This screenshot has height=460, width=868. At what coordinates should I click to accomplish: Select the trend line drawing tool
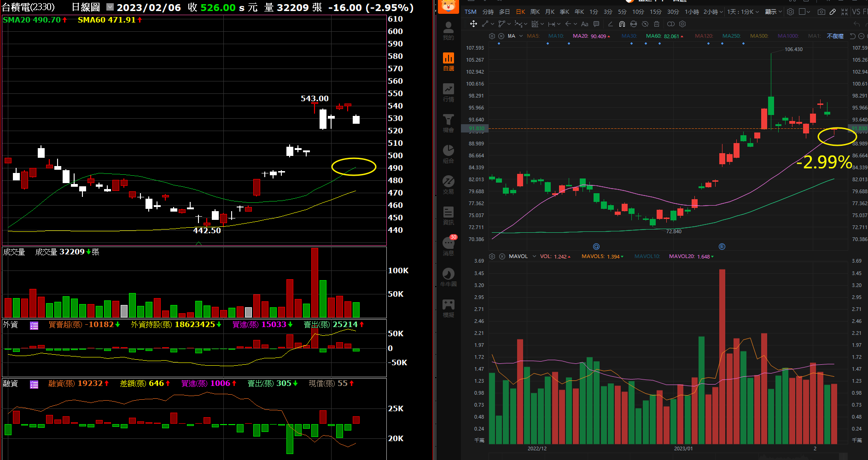485,24
